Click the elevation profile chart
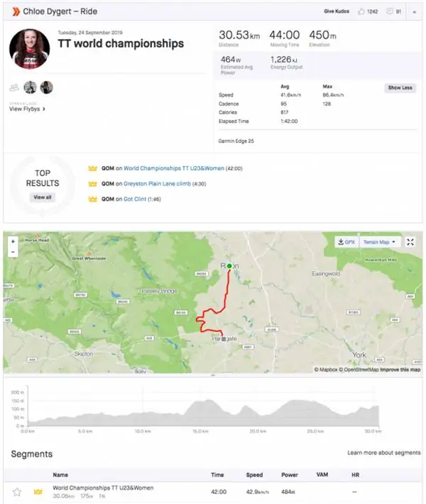 pos(203,410)
